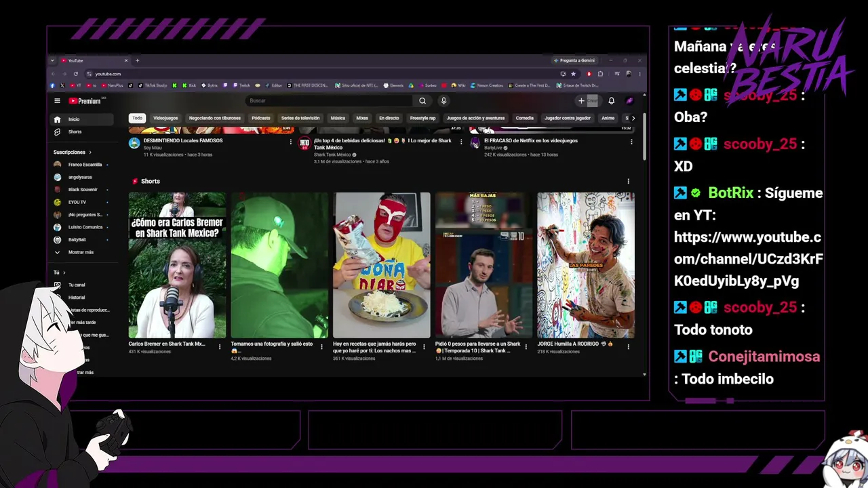The image size is (868, 488).
Task: Select the Series de televisión chip
Action: point(300,118)
